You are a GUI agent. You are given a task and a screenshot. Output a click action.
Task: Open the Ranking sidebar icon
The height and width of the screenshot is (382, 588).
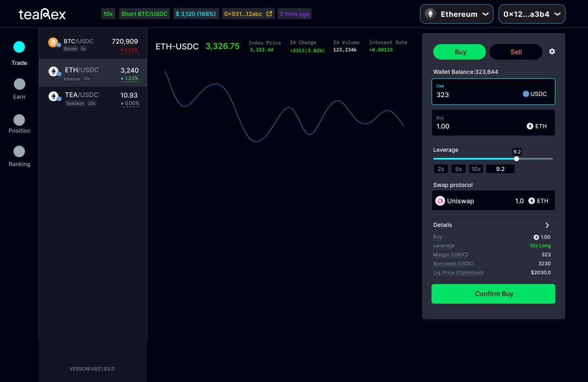point(19,151)
